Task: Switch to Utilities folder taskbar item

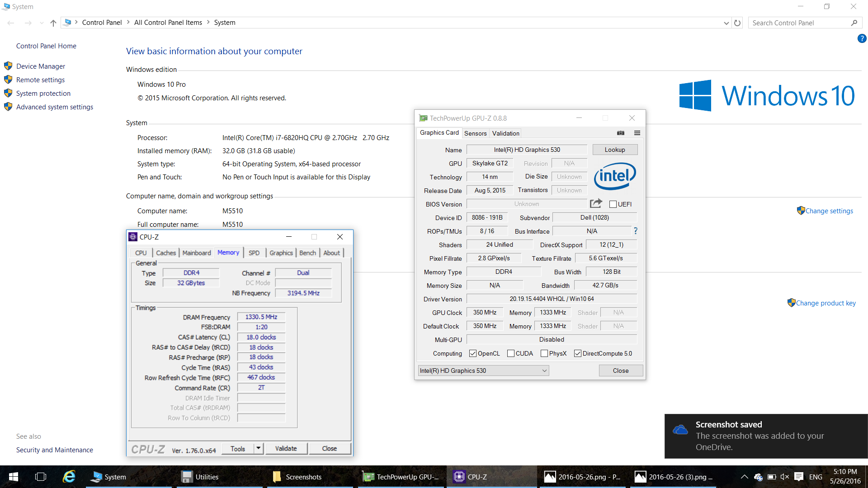Action: [x=219, y=477]
